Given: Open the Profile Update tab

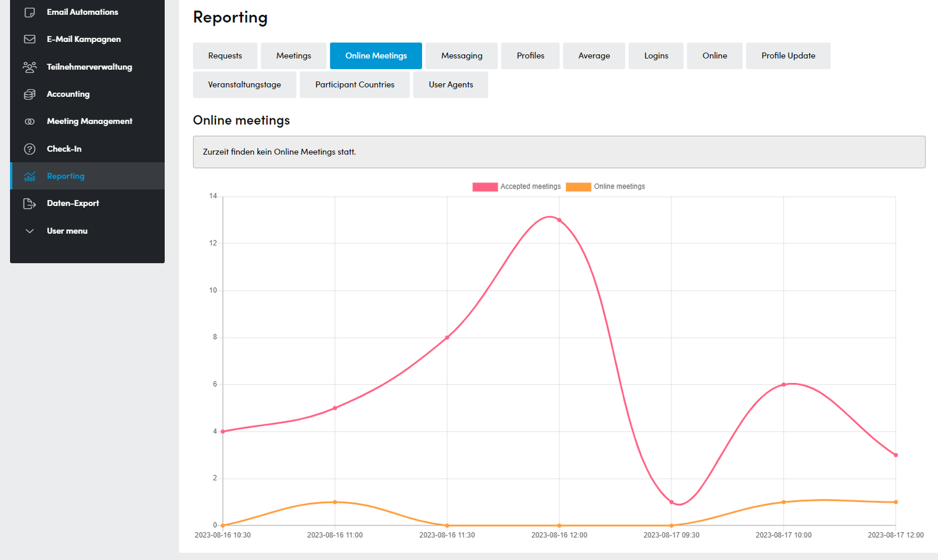Looking at the screenshot, I should [x=788, y=56].
